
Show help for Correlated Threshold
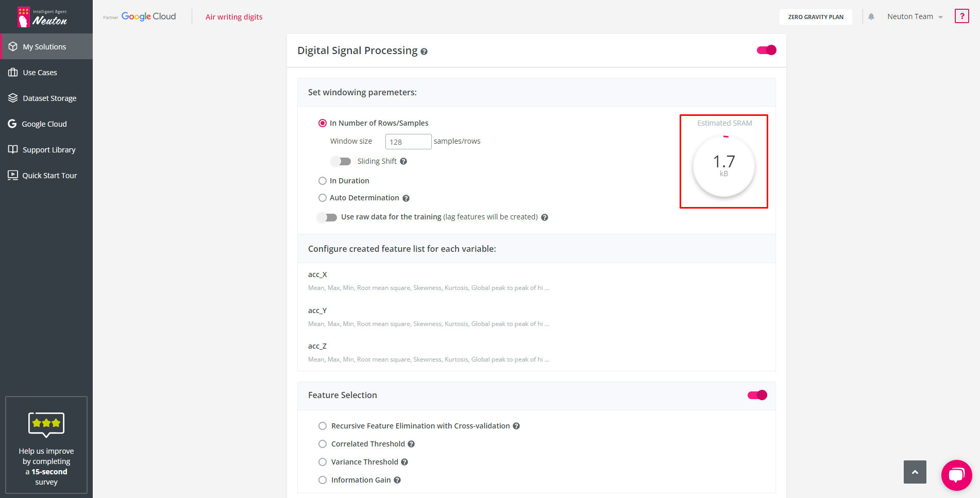point(411,444)
